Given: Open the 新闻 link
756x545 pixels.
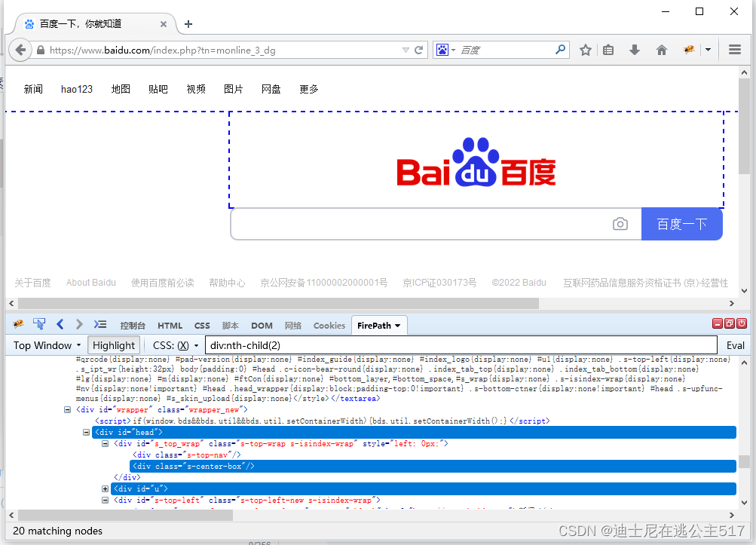Looking at the screenshot, I should (33, 89).
